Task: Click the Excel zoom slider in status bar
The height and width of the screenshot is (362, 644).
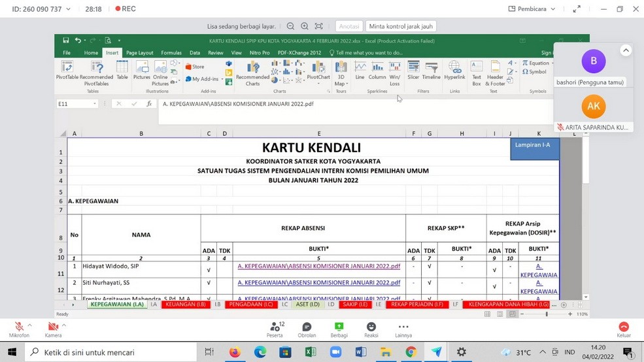Action: pyautogui.click(x=547, y=314)
